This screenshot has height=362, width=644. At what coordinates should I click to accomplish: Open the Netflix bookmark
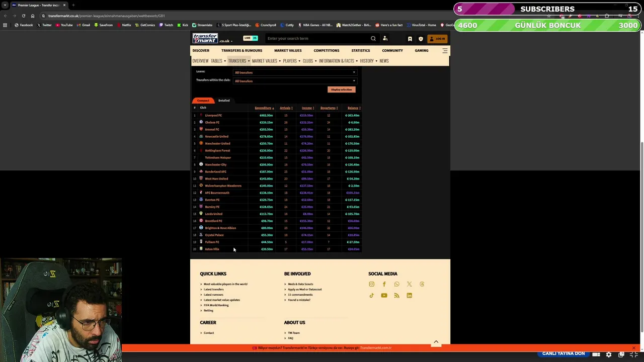pyautogui.click(x=124, y=25)
